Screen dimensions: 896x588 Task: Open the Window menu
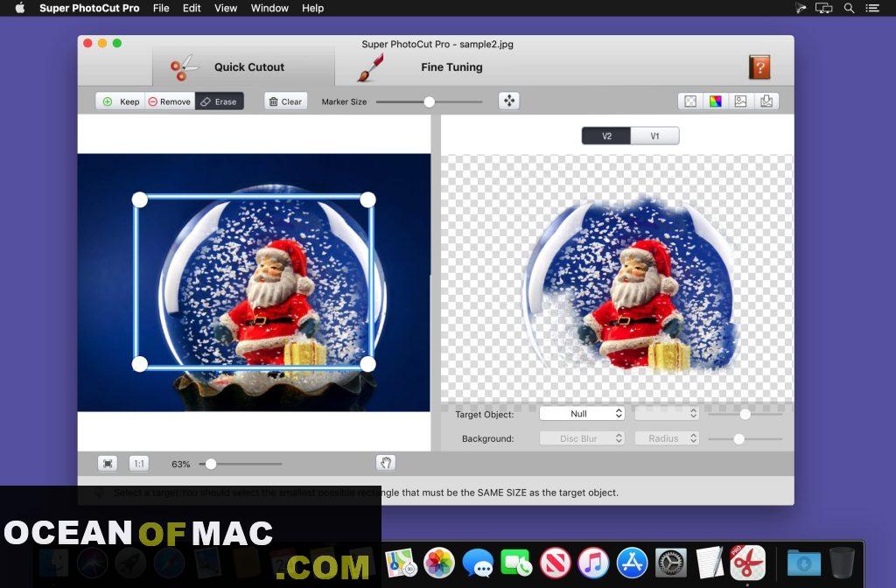click(x=269, y=8)
